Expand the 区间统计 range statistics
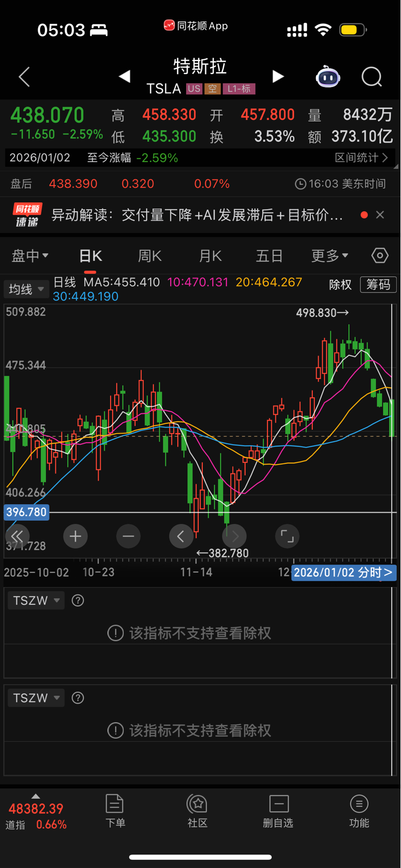 (361, 157)
